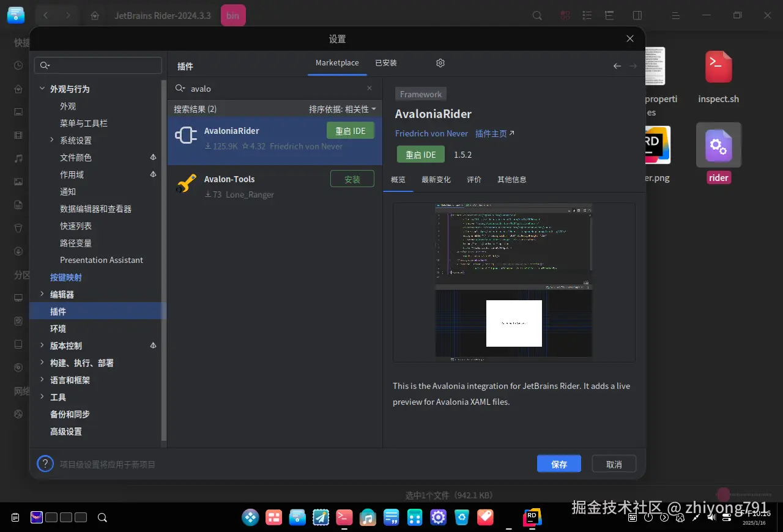Expand the 版本控制 tree node
Screen dimensions: 783x532
point(42,345)
